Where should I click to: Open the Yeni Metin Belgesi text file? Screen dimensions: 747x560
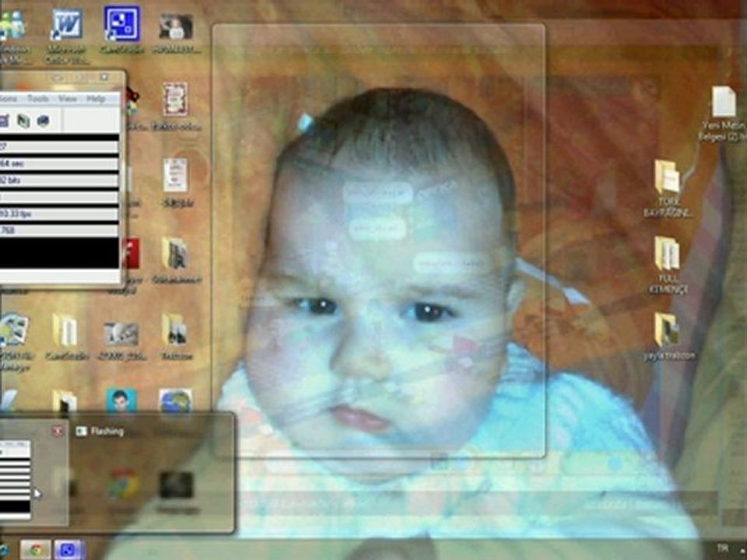(x=724, y=101)
